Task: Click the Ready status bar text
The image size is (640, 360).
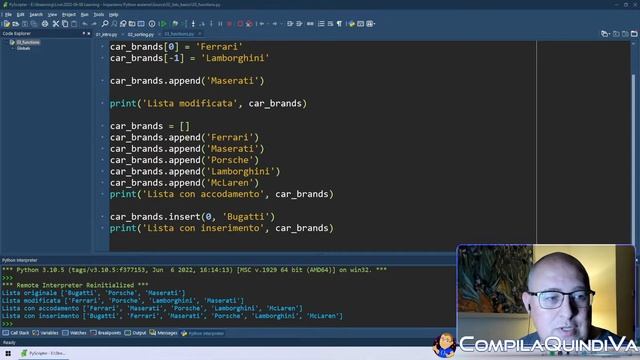Action: (9, 342)
